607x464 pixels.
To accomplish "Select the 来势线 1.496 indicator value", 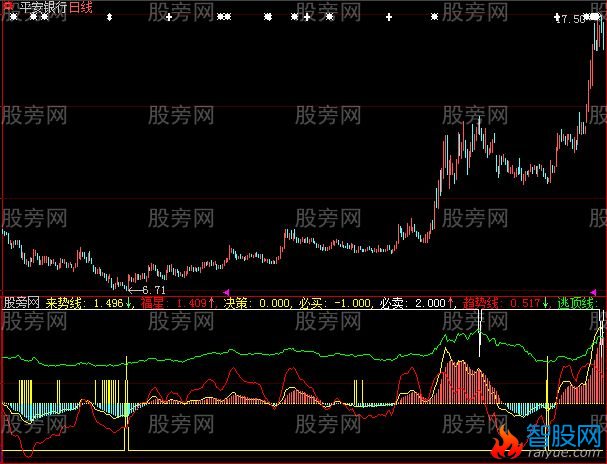I will tap(89, 303).
